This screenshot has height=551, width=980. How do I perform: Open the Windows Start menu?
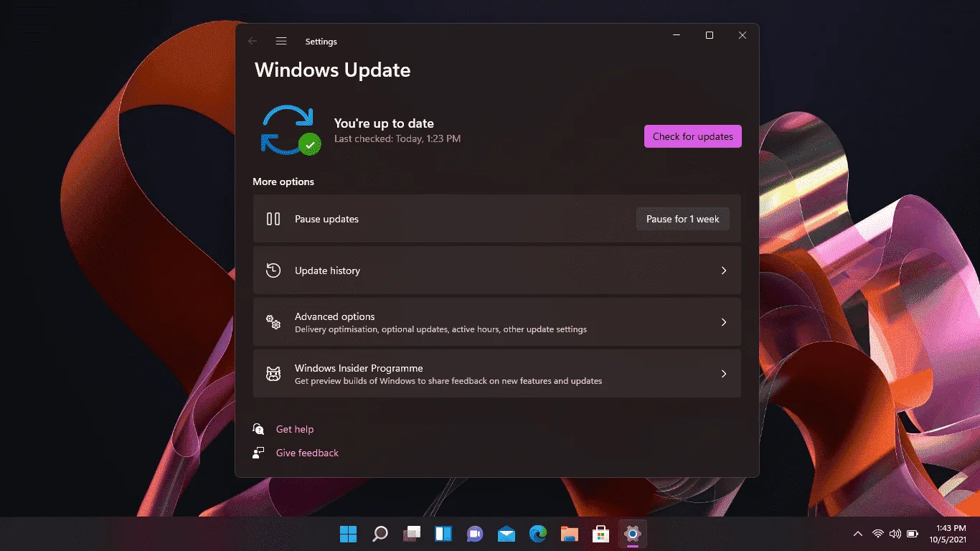pyautogui.click(x=348, y=534)
